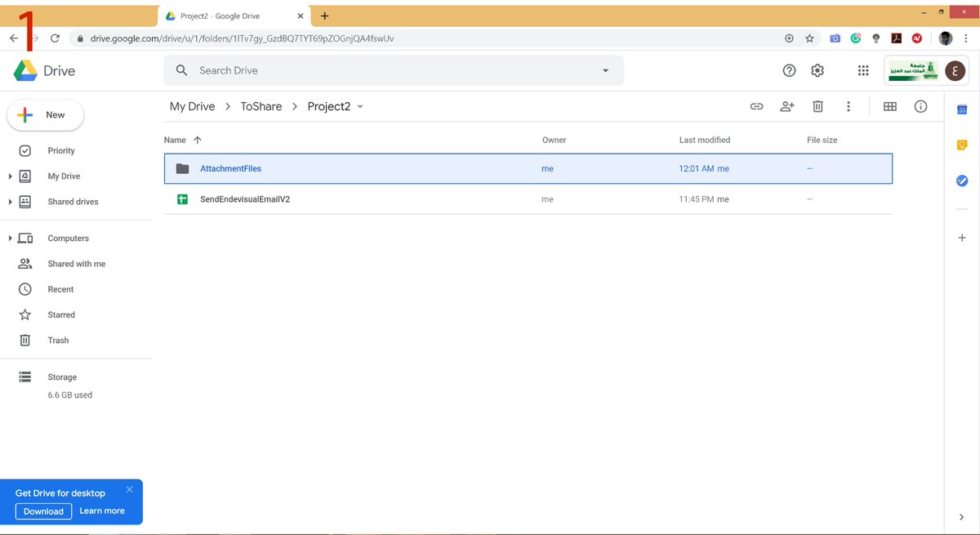Open Google Calendar side panel

962,109
